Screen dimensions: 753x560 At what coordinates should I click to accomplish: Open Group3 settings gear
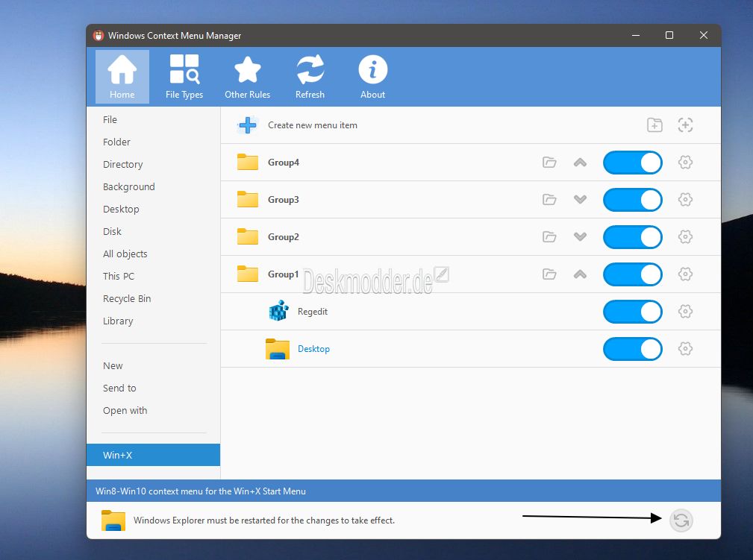click(685, 200)
